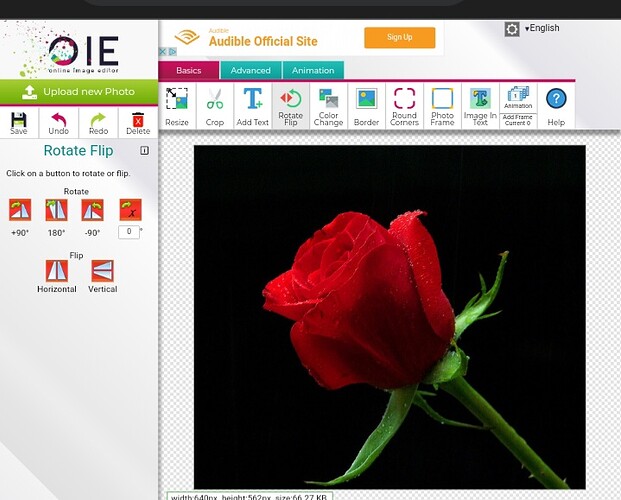Switch to the Advanced tab
The image size is (621, 500).
pyautogui.click(x=251, y=71)
